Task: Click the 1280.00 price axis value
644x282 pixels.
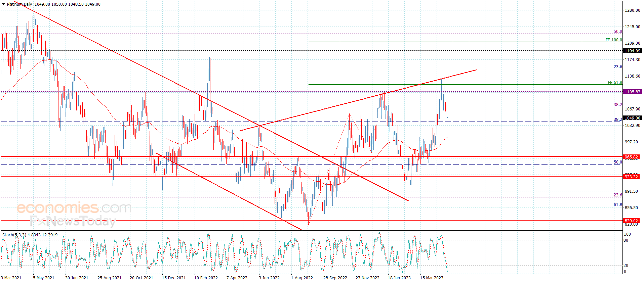Action: pyautogui.click(x=632, y=10)
